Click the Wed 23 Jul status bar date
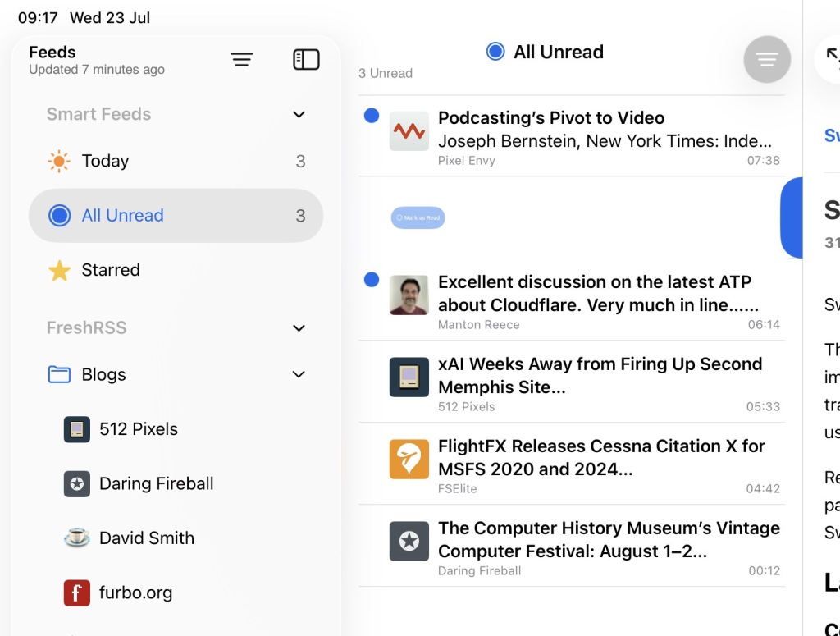The image size is (840, 636). tap(110, 18)
